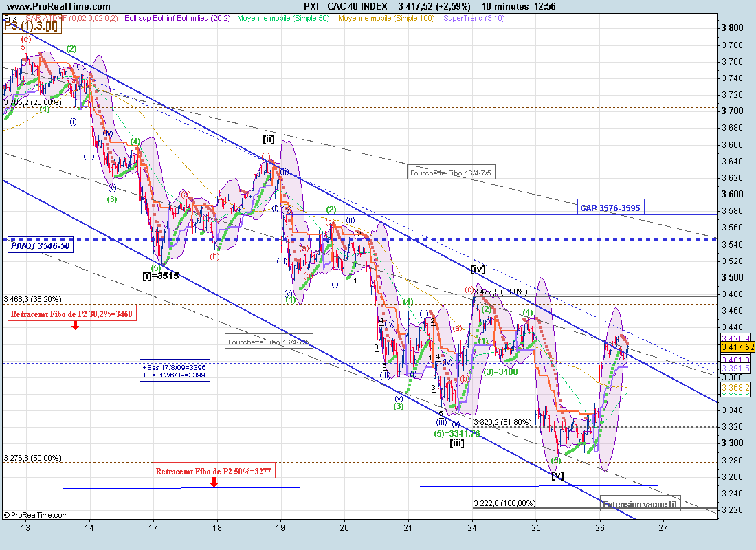Select the Moyenne mobile (Simple 50) legend
This screenshot has width=756, height=550.
(283, 18)
